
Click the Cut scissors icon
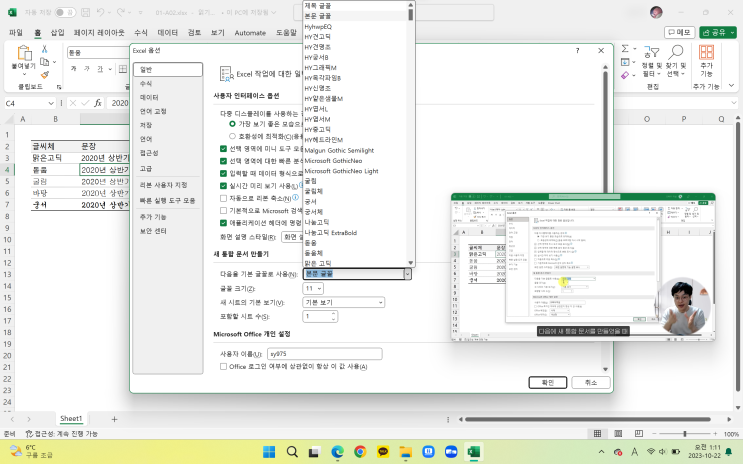coord(45,48)
